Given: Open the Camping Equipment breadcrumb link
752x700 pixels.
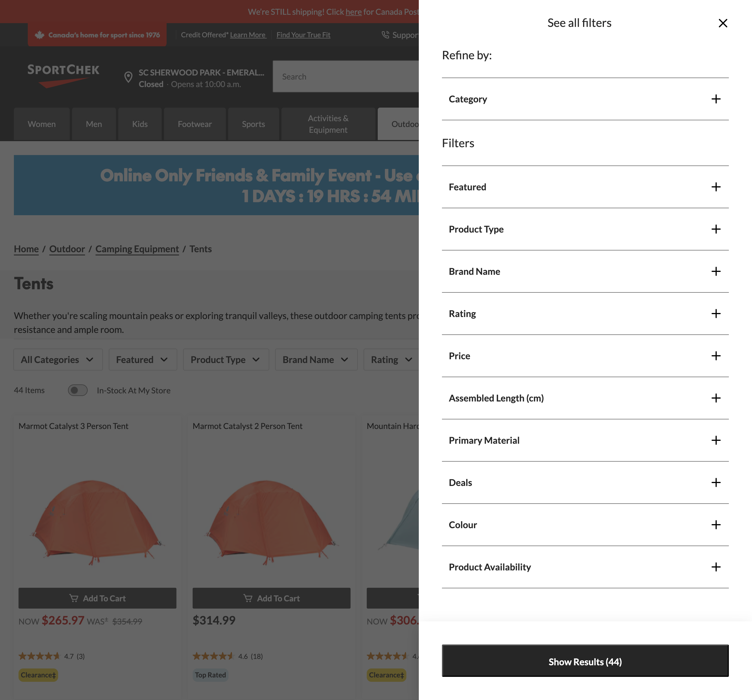Looking at the screenshot, I should point(137,249).
